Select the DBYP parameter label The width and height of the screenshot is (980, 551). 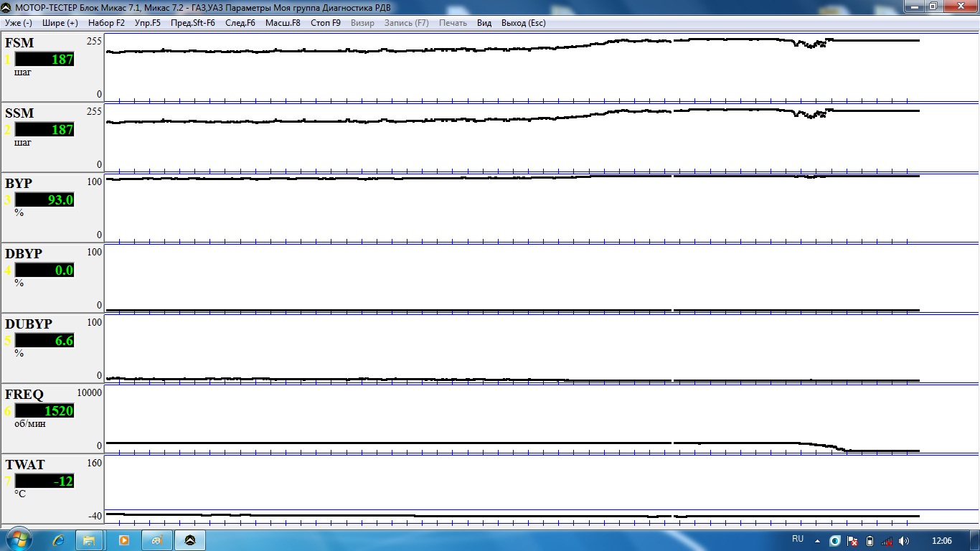coord(24,254)
